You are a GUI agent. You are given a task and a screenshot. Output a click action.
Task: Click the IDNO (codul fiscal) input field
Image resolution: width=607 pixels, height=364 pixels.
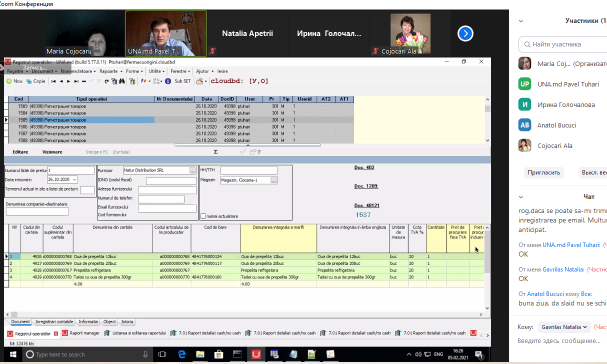170,181
